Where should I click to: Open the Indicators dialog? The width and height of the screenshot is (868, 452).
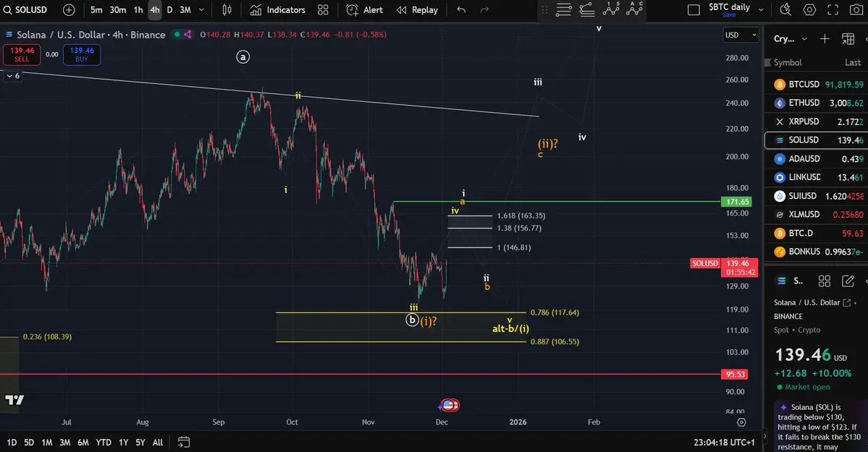coord(277,10)
